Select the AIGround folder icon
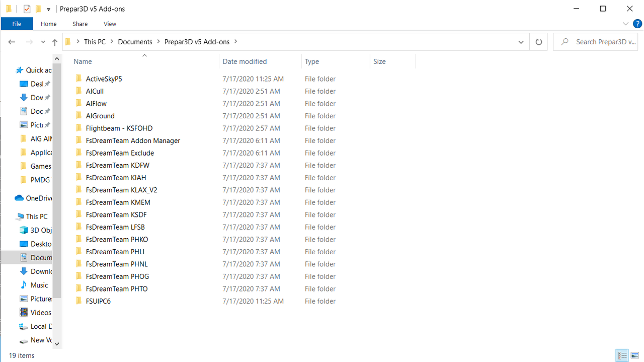The width and height of the screenshot is (644, 362). point(78,116)
